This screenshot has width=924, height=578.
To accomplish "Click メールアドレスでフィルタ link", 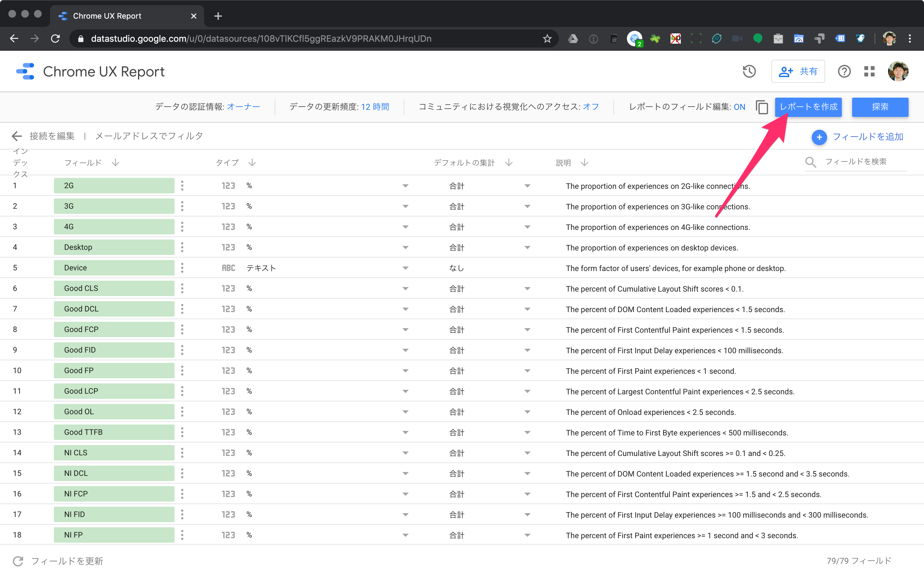I will [149, 136].
